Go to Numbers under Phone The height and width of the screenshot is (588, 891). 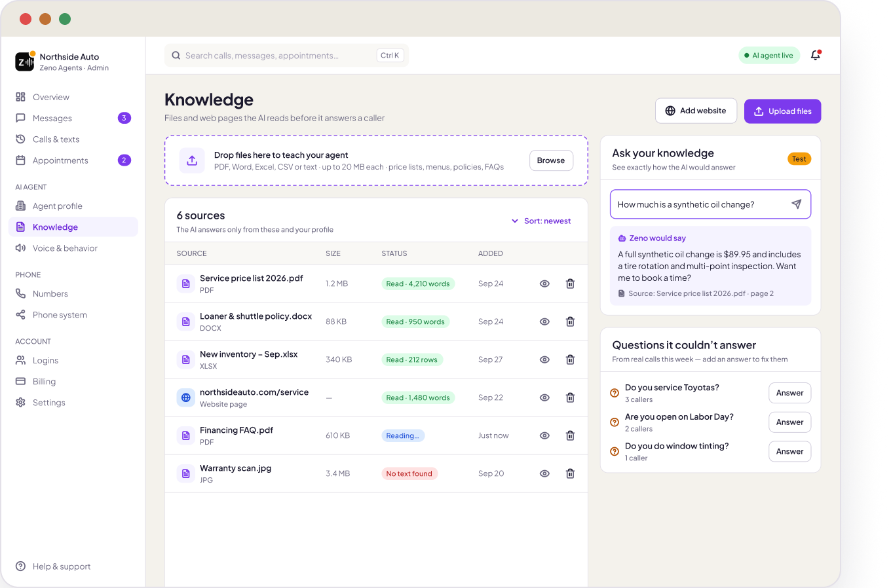pyautogui.click(x=73, y=294)
